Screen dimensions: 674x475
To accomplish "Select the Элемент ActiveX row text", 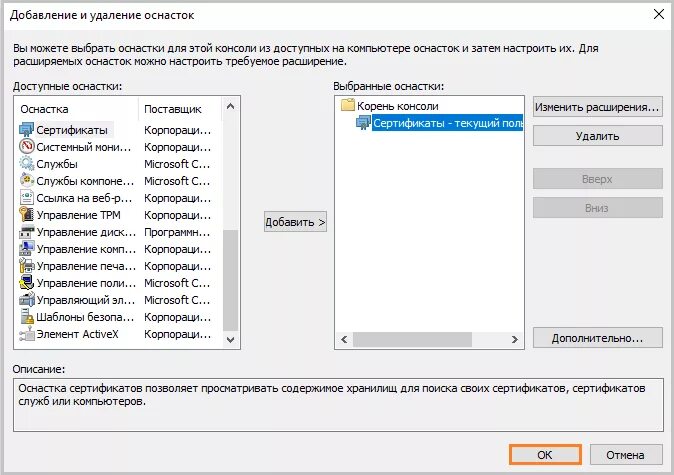I will [77, 334].
